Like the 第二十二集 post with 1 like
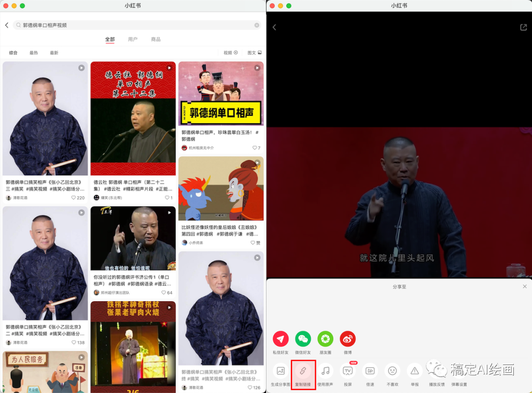532x393 pixels. [166, 198]
